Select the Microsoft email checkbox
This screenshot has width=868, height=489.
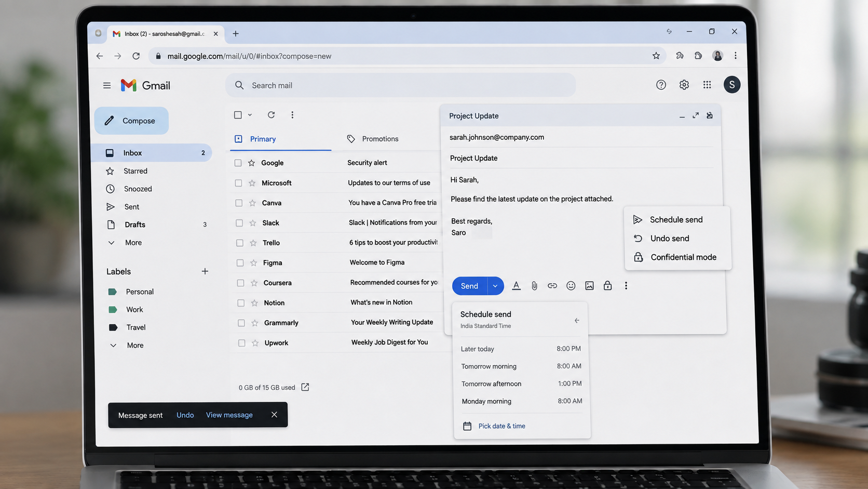pyautogui.click(x=238, y=183)
